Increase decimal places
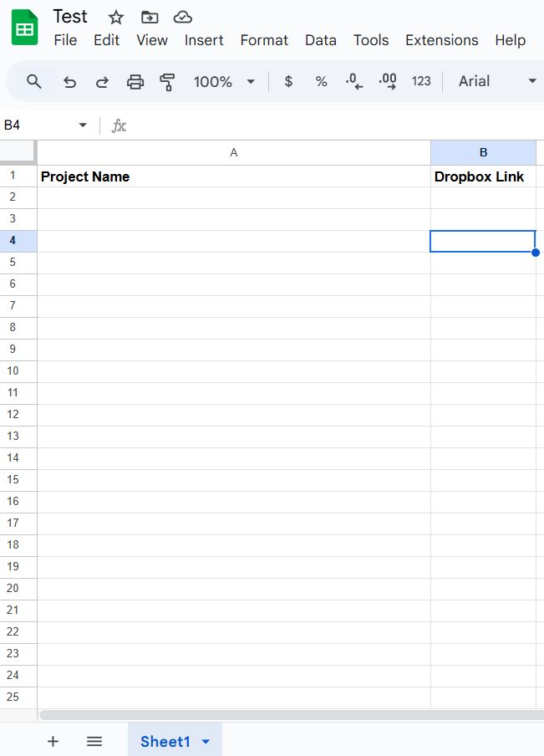The height and width of the screenshot is (756, 544). (388, 81)
